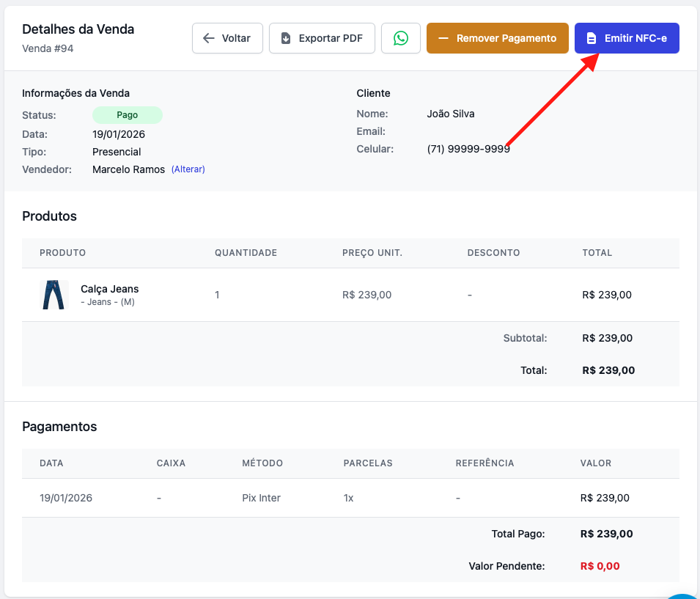Viewport: 700px width, 599px height.
Task: Open the Calça Jeans product thumbnail
Action: (54, 295)
